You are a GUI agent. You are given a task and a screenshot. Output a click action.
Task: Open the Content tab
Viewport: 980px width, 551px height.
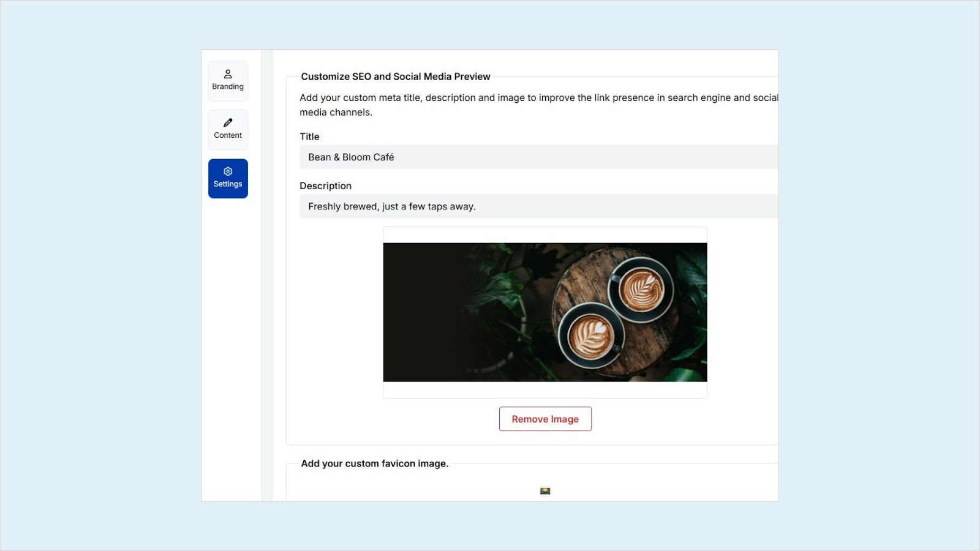(x=228, y=130)
